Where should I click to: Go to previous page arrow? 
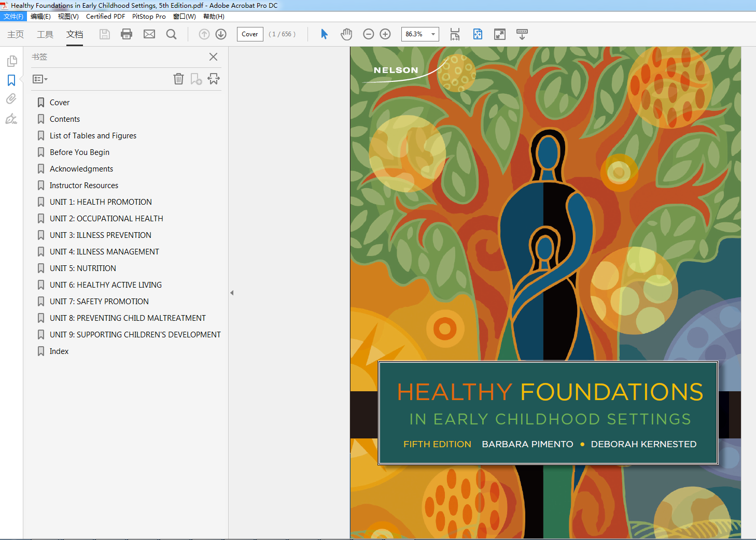(x=204, y=34)
